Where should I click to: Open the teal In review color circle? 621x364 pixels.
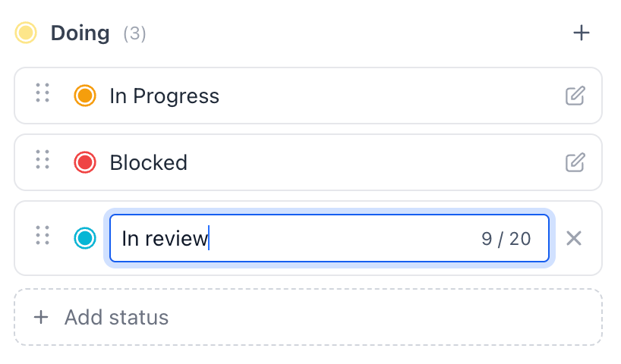click(85, 238)
